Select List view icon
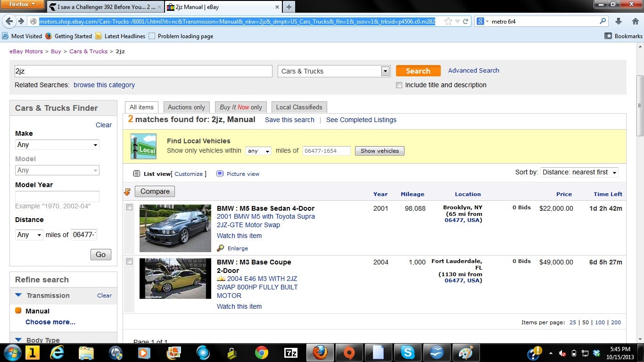Viewport: 644px width, 362px height. pyautogui.click(x=137, y=173)
